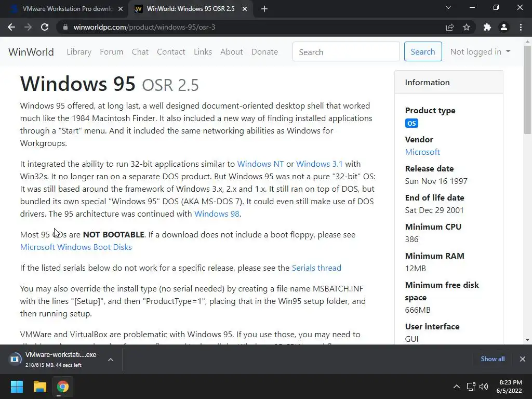The width and height of the screenshot is (532, 399).
Task: Close the VMware Workstation Pro tab
Action: click(121, 9)
